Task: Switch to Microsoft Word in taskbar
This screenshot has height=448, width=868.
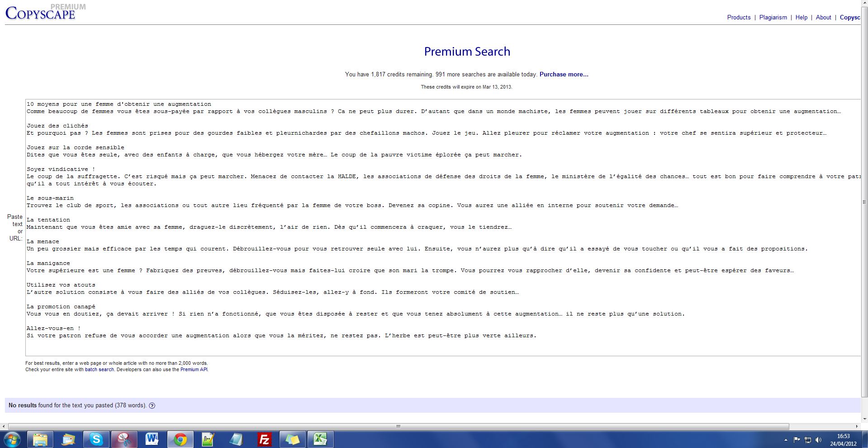Action: point(152,439)
